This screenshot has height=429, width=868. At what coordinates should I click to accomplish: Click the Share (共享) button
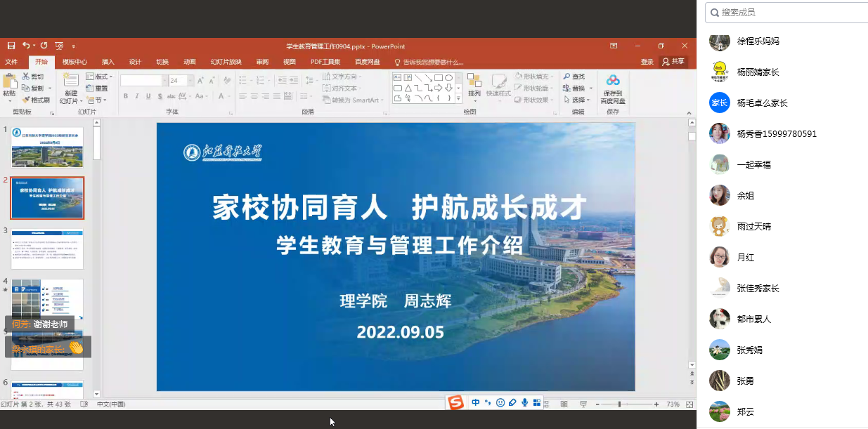(x=673, y=62)
